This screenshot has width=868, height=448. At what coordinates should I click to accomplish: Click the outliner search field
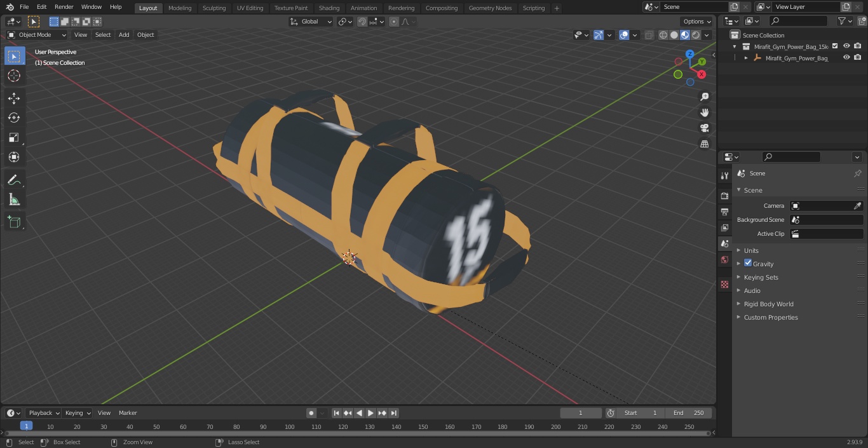[798, 21]
